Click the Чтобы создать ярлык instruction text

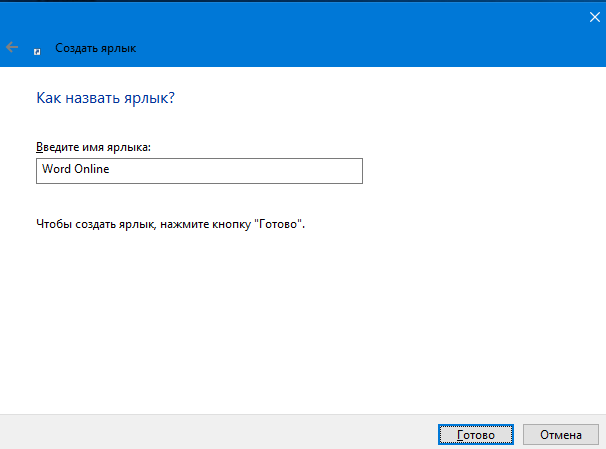tap(170, 224)
